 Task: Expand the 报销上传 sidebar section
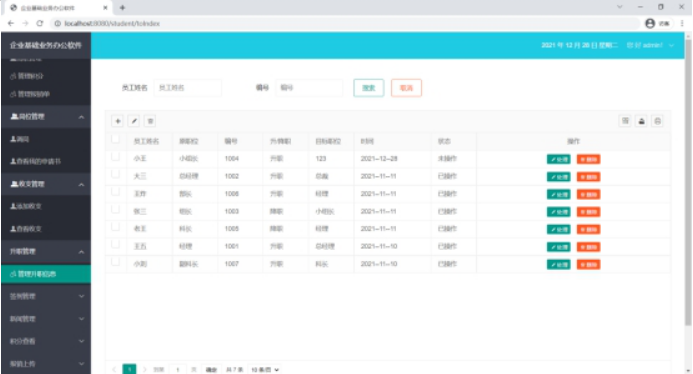pos(46,364)
